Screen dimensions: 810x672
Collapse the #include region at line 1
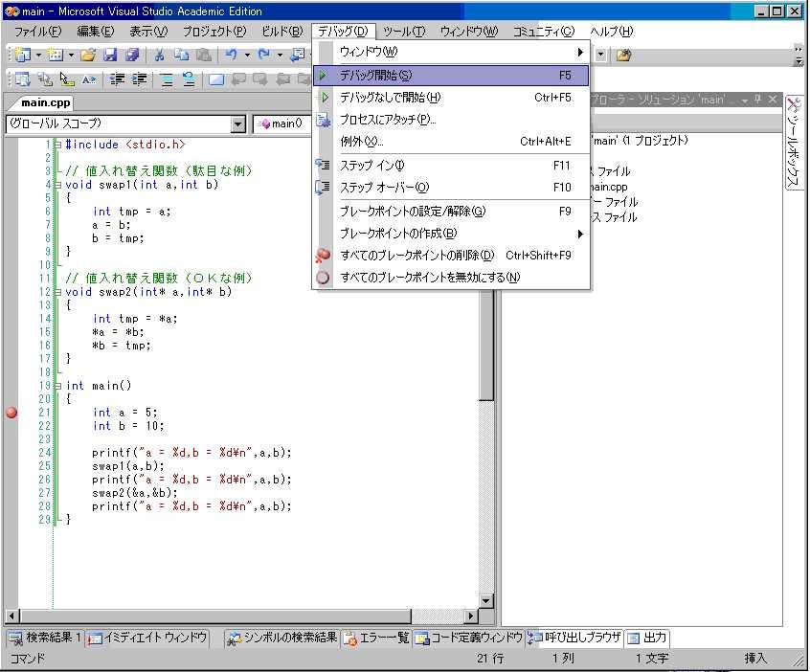(57, 145)
